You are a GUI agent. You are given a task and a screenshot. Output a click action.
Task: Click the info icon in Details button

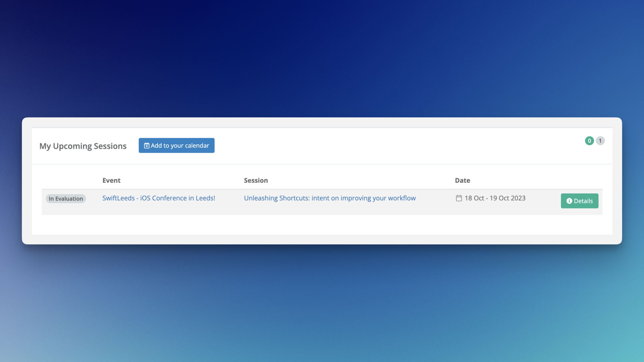point(569,201)
